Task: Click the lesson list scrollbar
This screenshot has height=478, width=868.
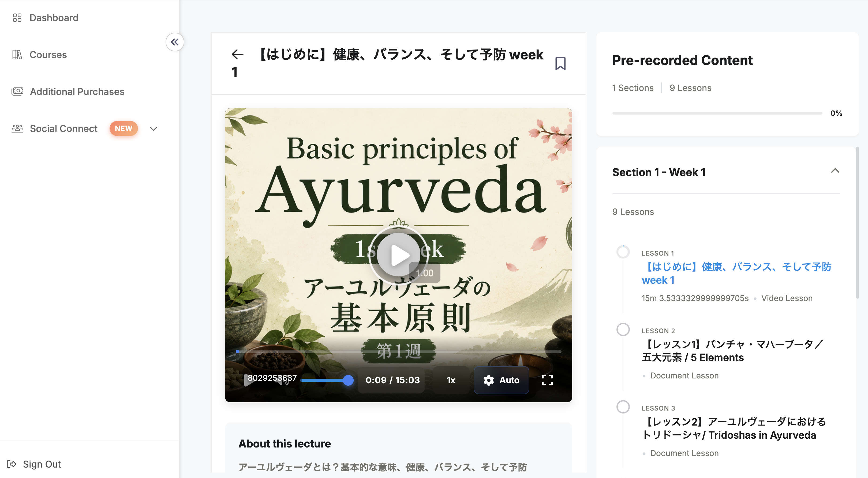Action: pos(858,222)
